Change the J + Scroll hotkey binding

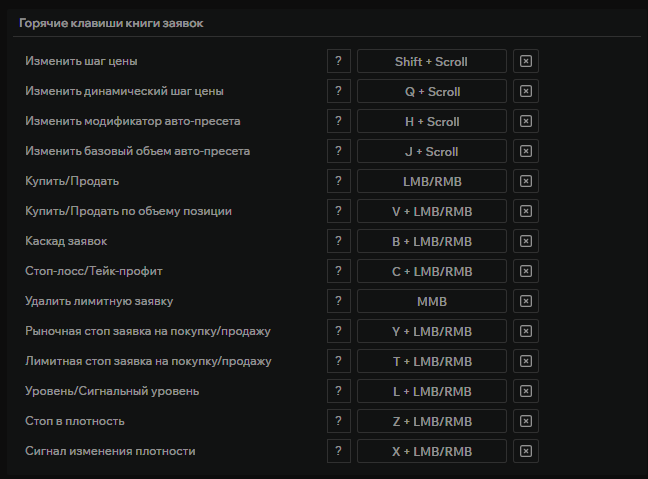(x=431, y=151)
